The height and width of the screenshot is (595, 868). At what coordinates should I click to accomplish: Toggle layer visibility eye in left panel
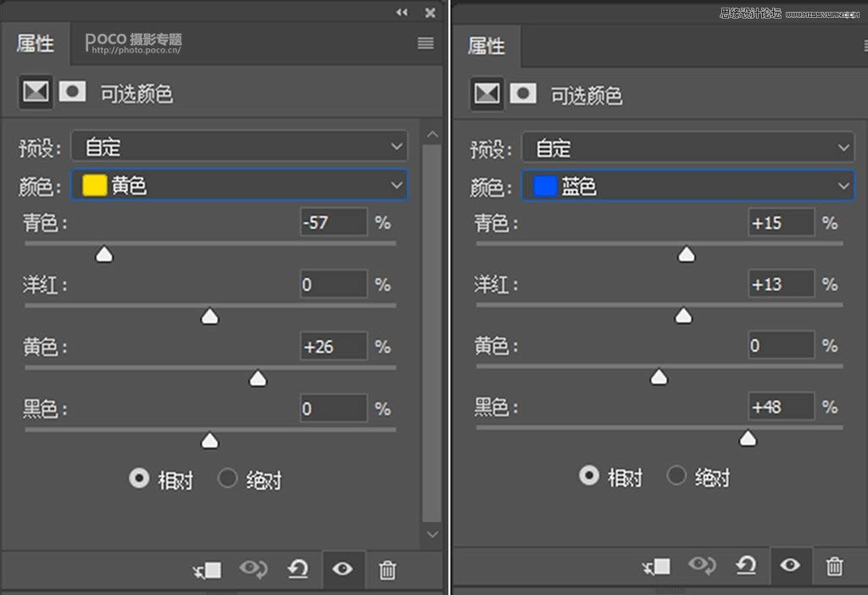click(342, 569)
